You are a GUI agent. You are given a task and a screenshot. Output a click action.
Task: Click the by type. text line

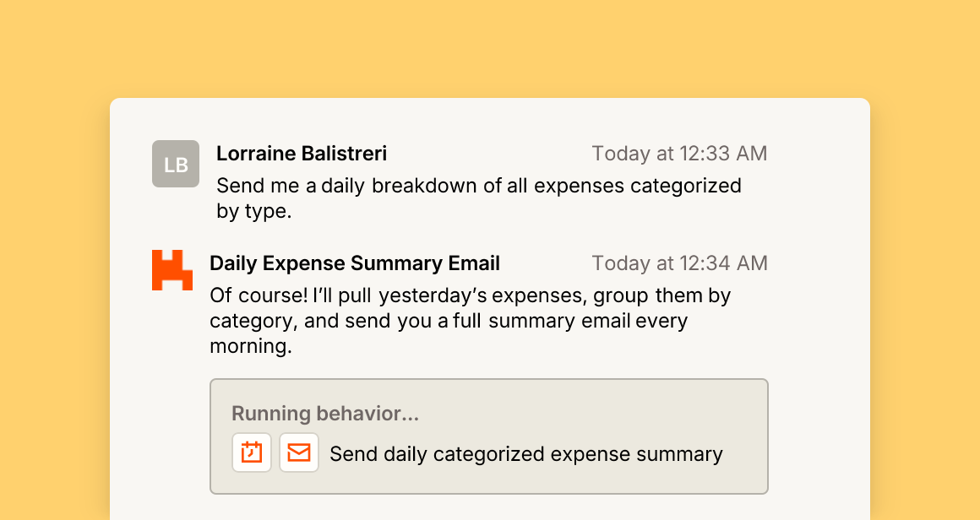[253, 212]
